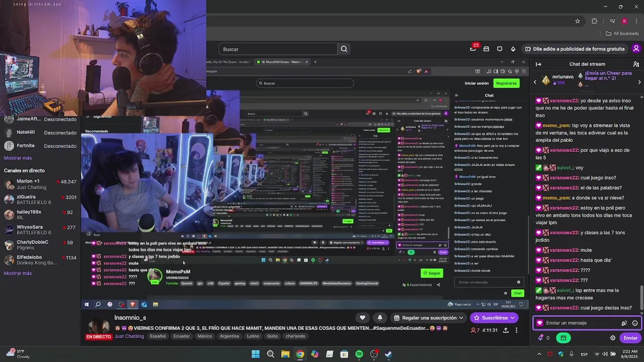The height and width of the screenshot is (362, 644).
Task: Open the 51°F Cloudy weather widget
Action: [18, 354]
